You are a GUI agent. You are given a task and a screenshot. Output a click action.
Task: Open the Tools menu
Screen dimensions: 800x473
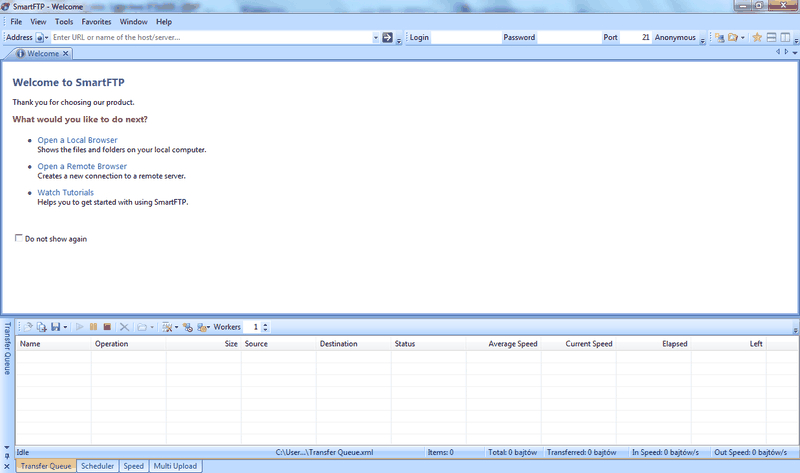(x=64, y=22)
